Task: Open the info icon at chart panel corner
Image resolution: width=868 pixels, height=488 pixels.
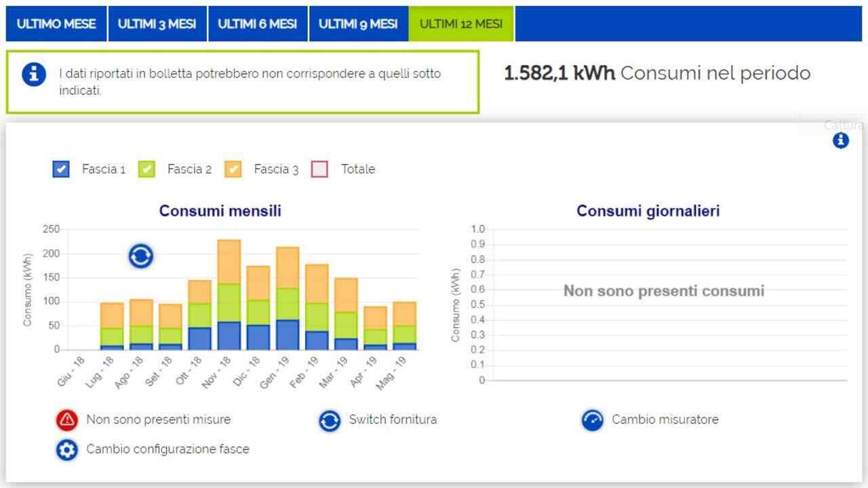Action: click(x=841, y=140)
